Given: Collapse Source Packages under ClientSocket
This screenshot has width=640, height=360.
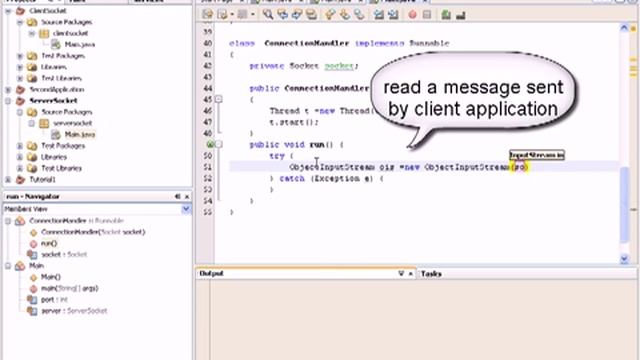Looking at the screenshot, I should click(x=20, y=22).
